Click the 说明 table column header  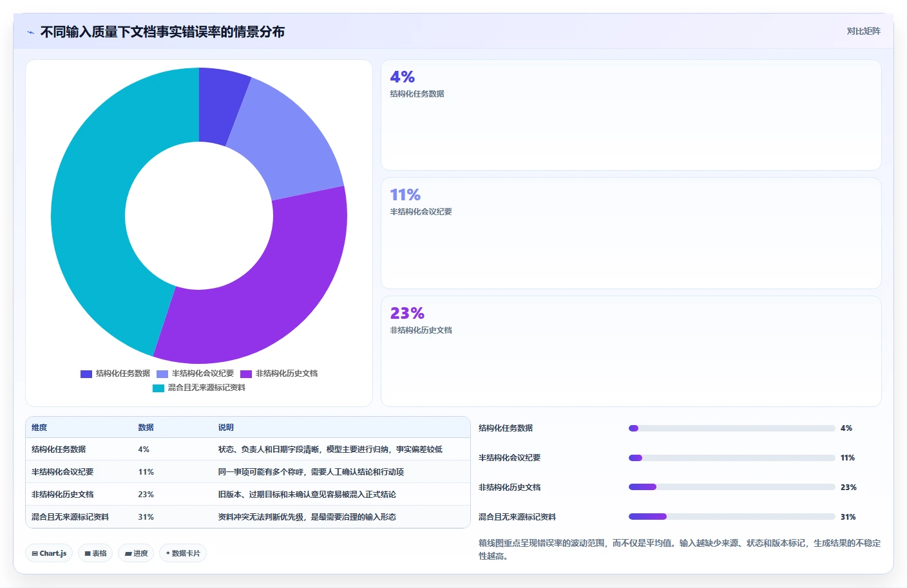(x=225, y=428)
